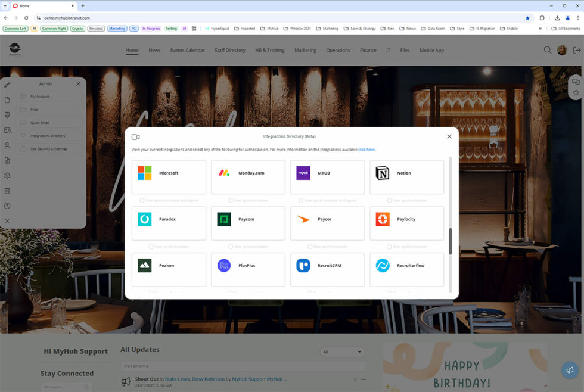Go to the Staff Directory menu item
The width and height of the screenshot is (584, 392).
[x=230, y=50]
